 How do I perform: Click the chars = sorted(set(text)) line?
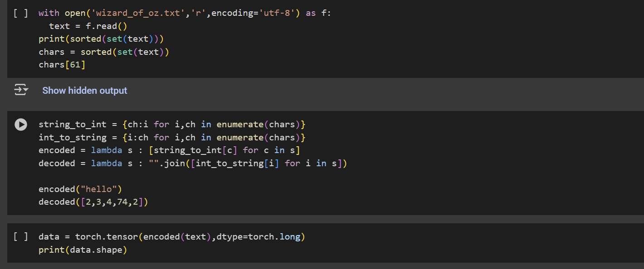pyautogui.click(x=104, y=52)
